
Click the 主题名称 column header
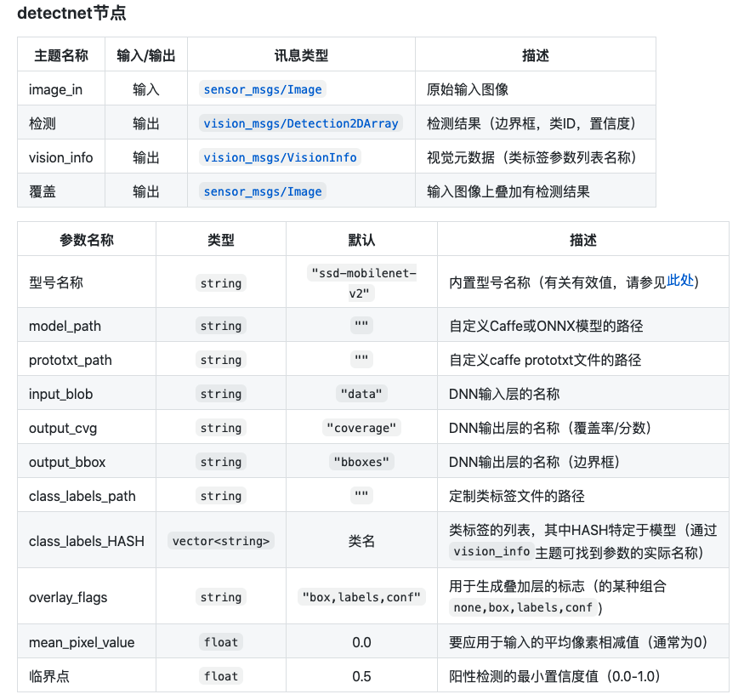pos(61,55)
